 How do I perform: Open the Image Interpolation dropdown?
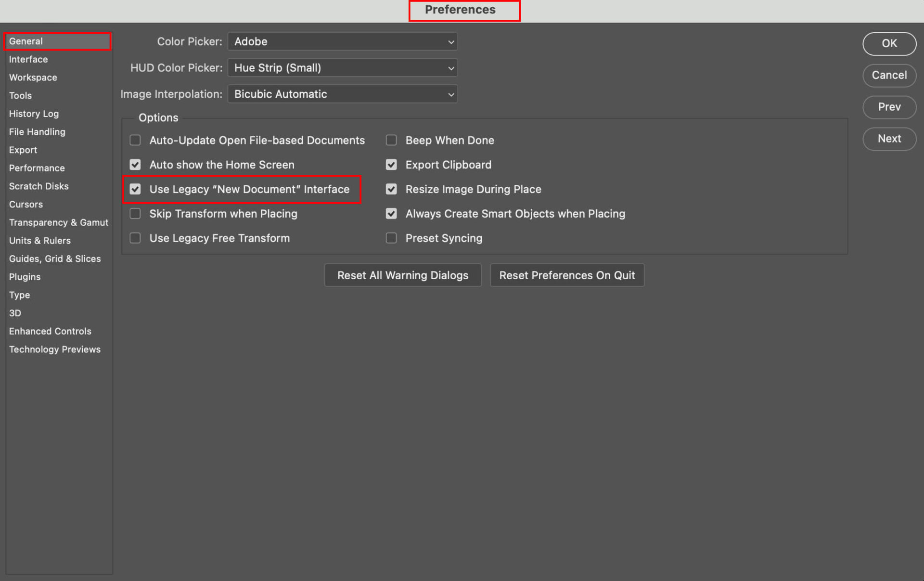point(342,94)
